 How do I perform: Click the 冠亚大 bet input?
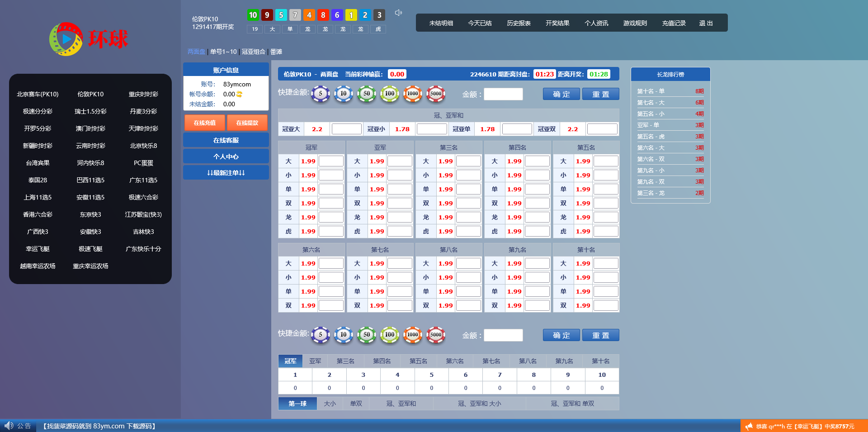click(346, 129)
